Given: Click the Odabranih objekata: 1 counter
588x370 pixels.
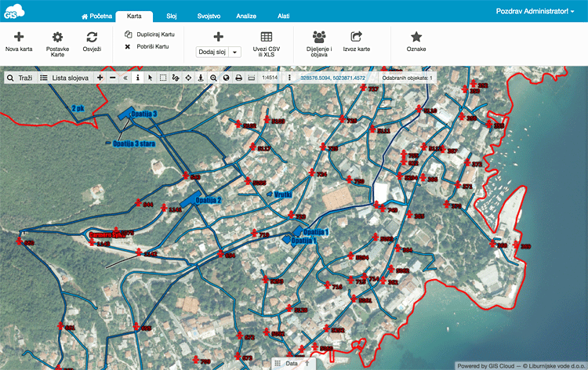Looking at the screenshot, I should (407, 78).
